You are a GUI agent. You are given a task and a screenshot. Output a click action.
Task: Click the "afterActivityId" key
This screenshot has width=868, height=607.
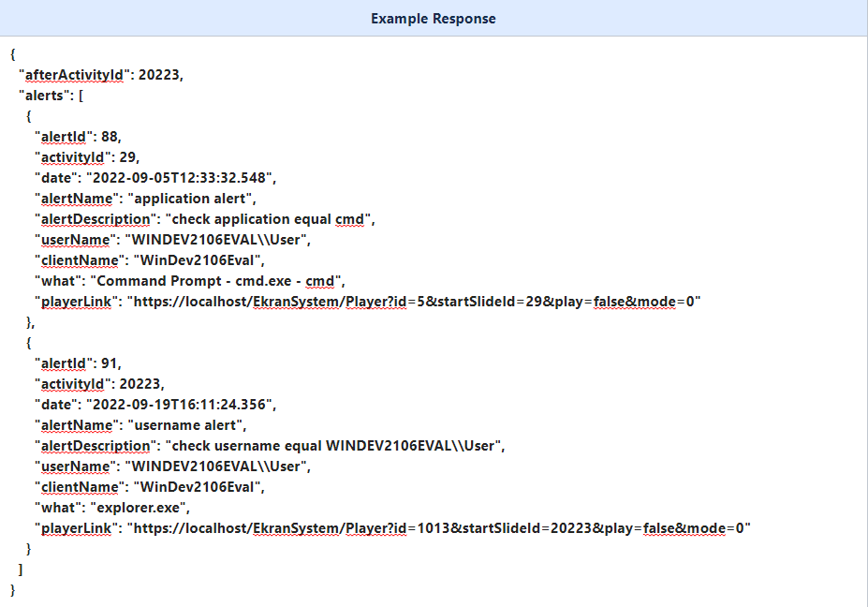tap(74, 75)
